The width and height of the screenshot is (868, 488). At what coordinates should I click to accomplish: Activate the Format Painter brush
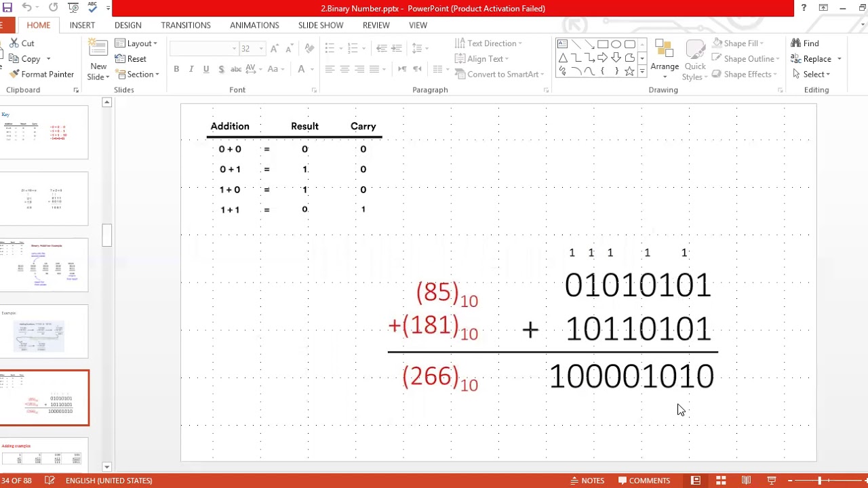(x=42, y=74)
